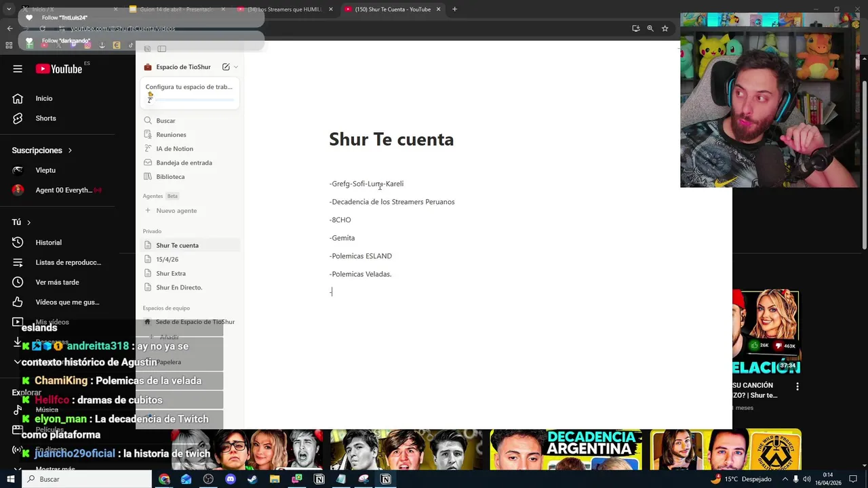868x488 pixels.
Task: Open the 15/4/26 page
Action: click(x=167, y=260)
